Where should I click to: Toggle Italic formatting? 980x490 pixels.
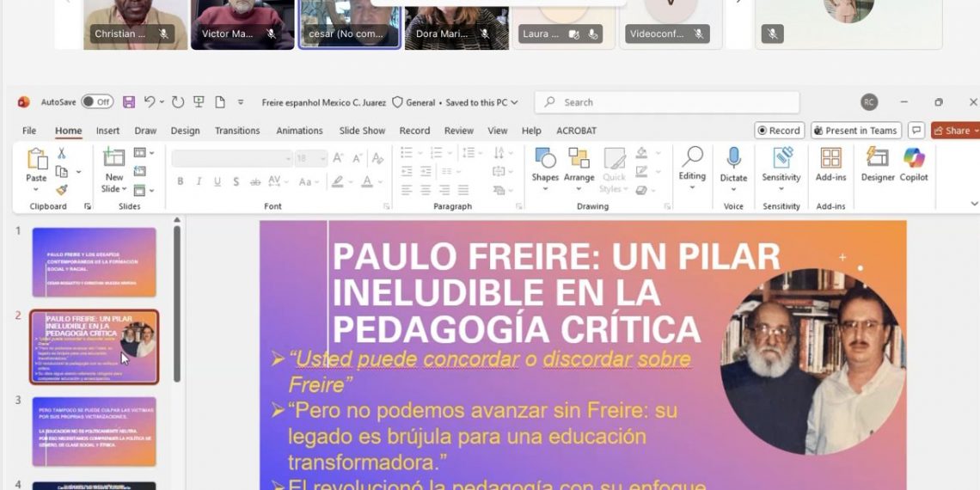[199, 181]
